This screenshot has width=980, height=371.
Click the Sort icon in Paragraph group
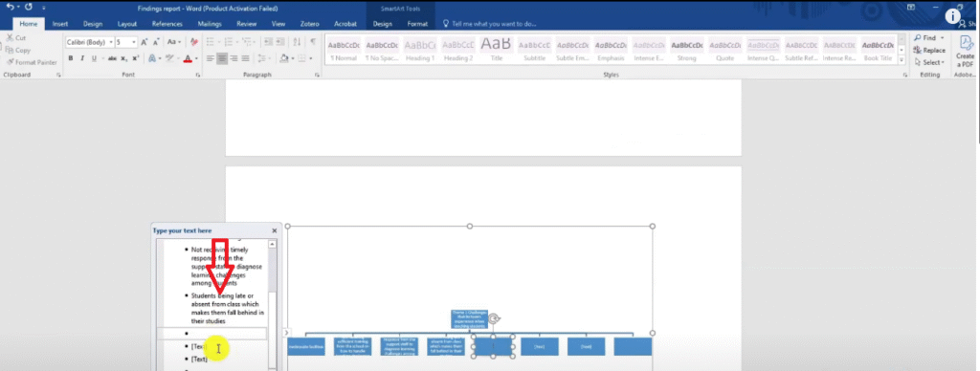point(297,42)
